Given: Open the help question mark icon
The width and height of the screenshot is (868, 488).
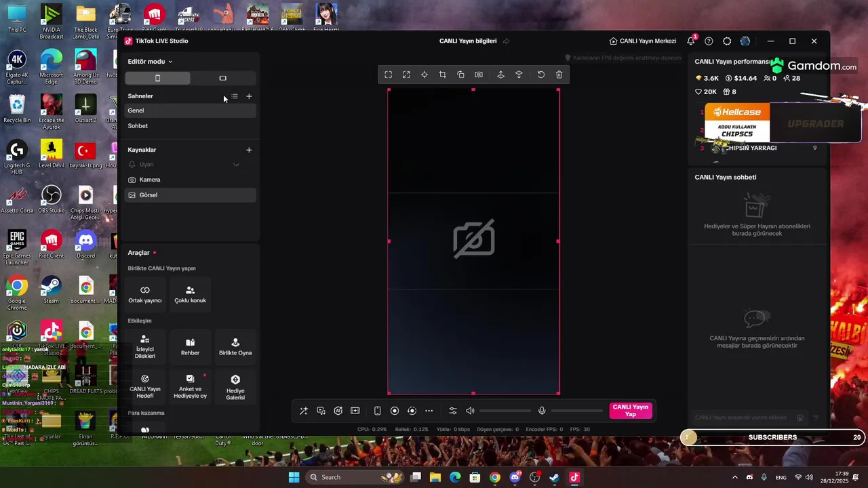Looking at the screenshot, I should [709, 41].
